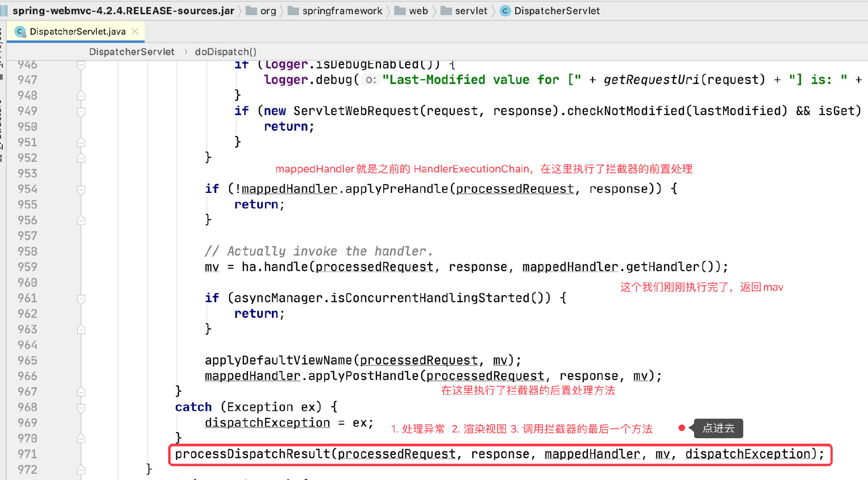868x480 pixels.
Task: Click line number 959 in the gutter
Action: point(28,267)
